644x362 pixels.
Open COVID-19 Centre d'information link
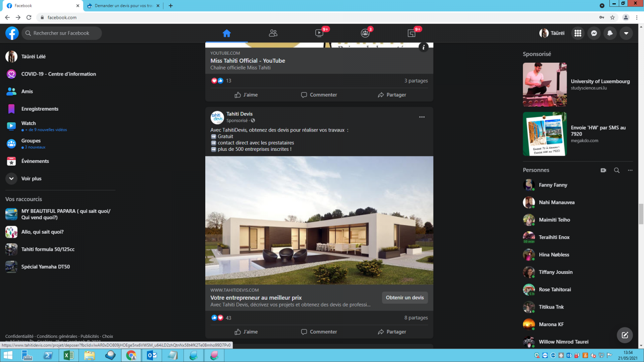pyautogui.click(x=58, y=74)
